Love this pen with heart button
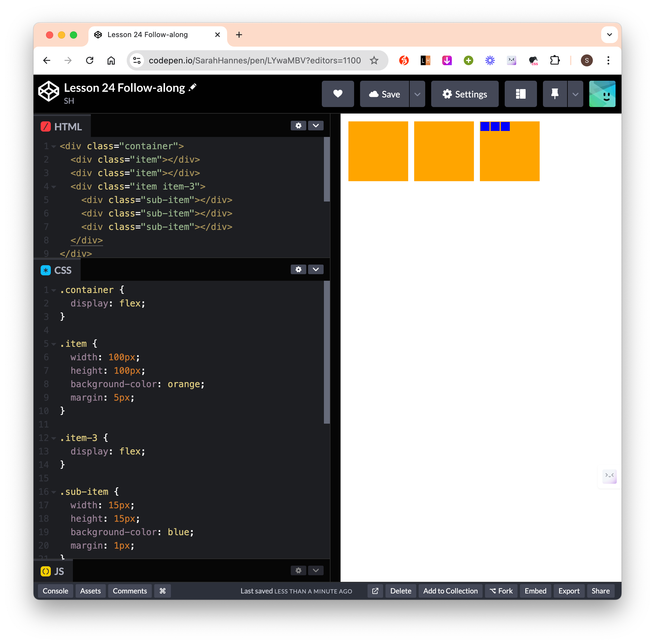Screen dimensions: 655x644 click(x=338, y=94)
